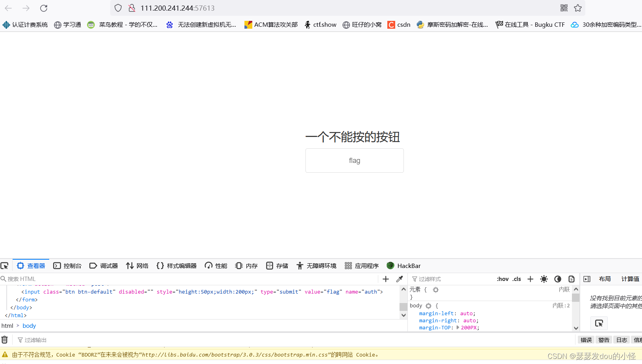The image size is (642, 364).
Task: Switch to the 控制台 console tab
Action: tap(67, 266)
